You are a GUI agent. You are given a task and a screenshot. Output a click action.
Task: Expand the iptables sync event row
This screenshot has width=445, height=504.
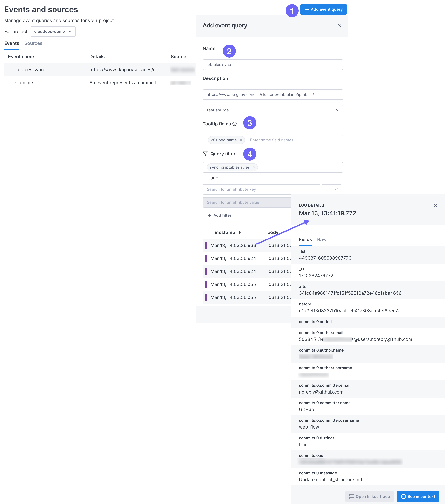pos(11,70)
